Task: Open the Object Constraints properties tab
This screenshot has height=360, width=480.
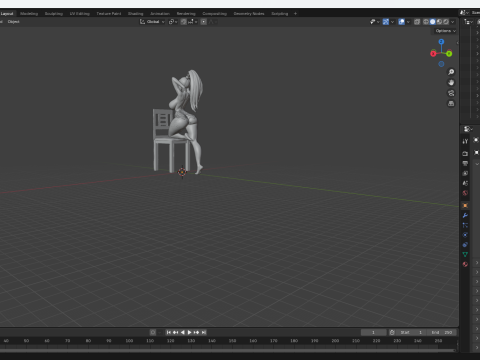Action: point(465,245)
